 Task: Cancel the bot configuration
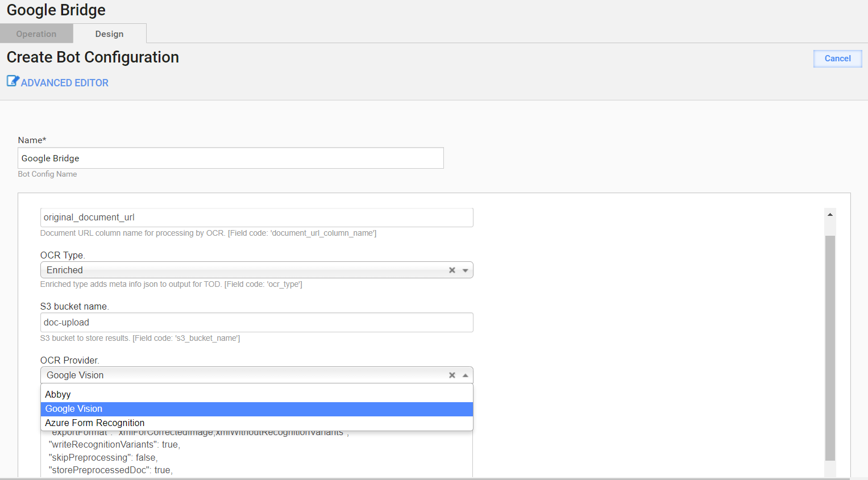point(838,59)
